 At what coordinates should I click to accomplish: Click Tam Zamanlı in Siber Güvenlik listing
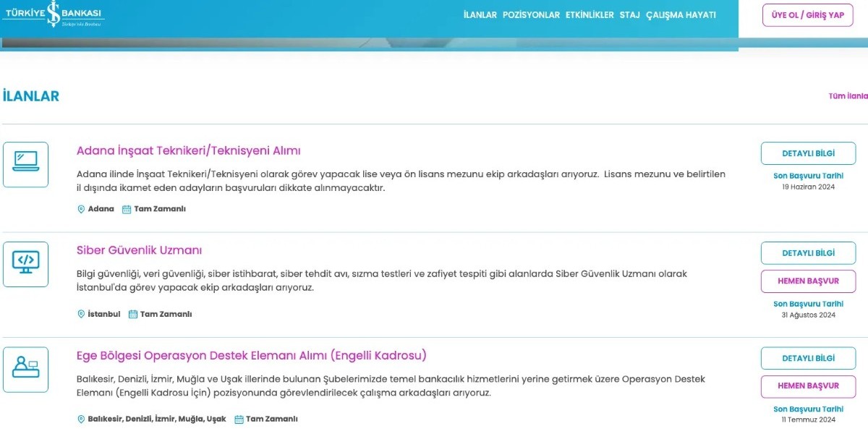coord(166,314)
